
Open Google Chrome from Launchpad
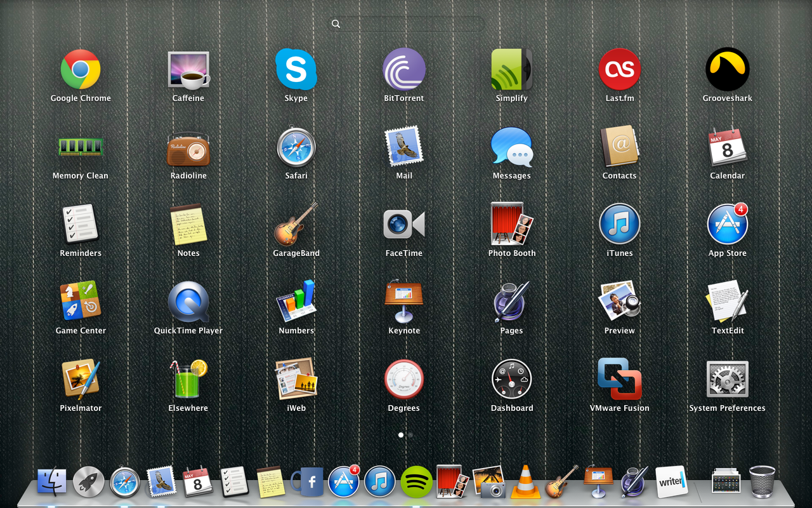point(81,69)
